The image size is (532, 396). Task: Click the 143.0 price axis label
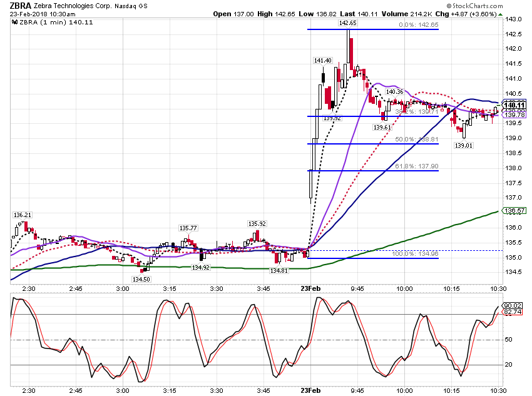[x=513, y=19]
